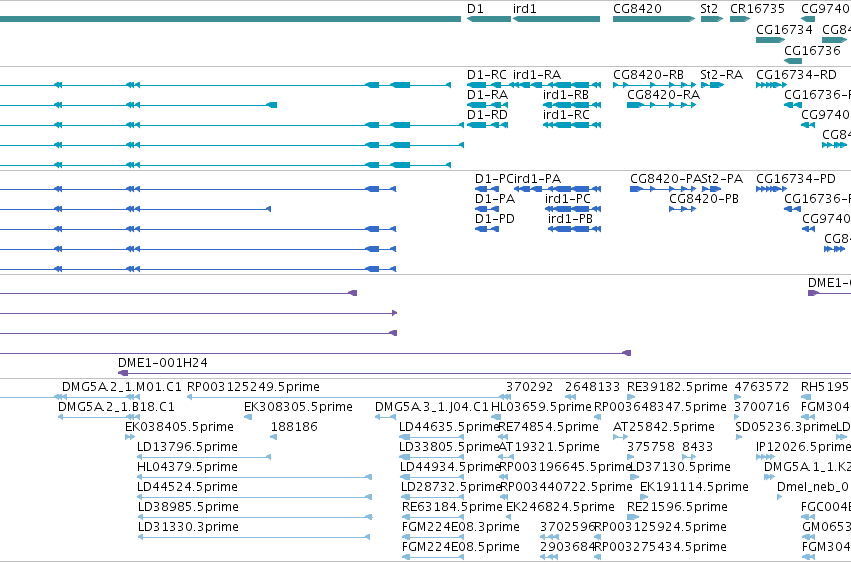Select the 2903684 EST label

tap(567, 548)
